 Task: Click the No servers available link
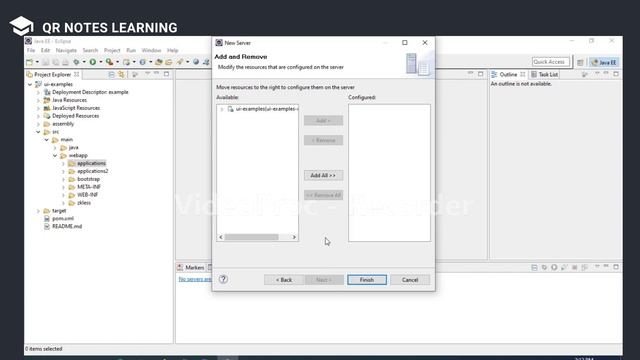tap(195, 279)
